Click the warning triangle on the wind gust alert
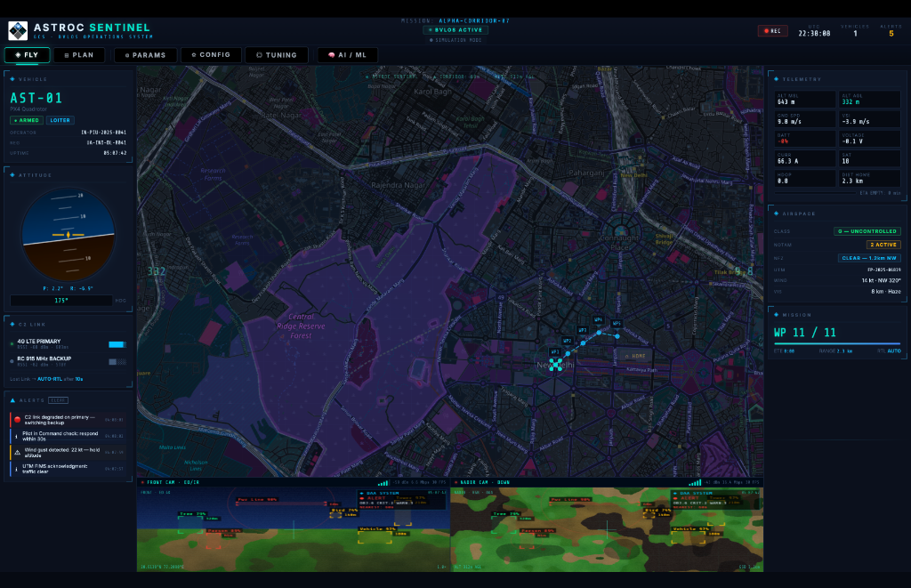 point(17,452)
